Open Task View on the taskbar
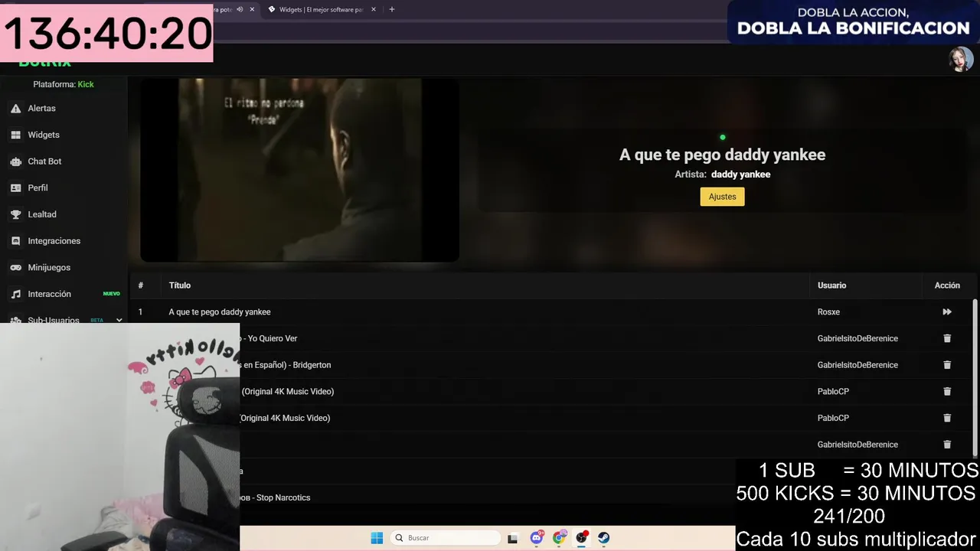Viewport: 980px width, 551px height. [513, 538]
